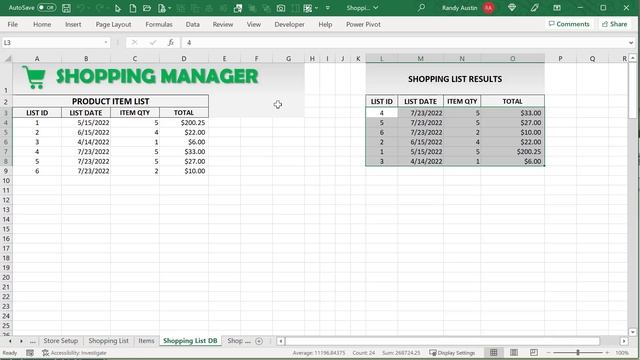Screen dimensions: 640x360
Task: Click the horizontal scrollbar right arrow
Action: pos(624,341)
